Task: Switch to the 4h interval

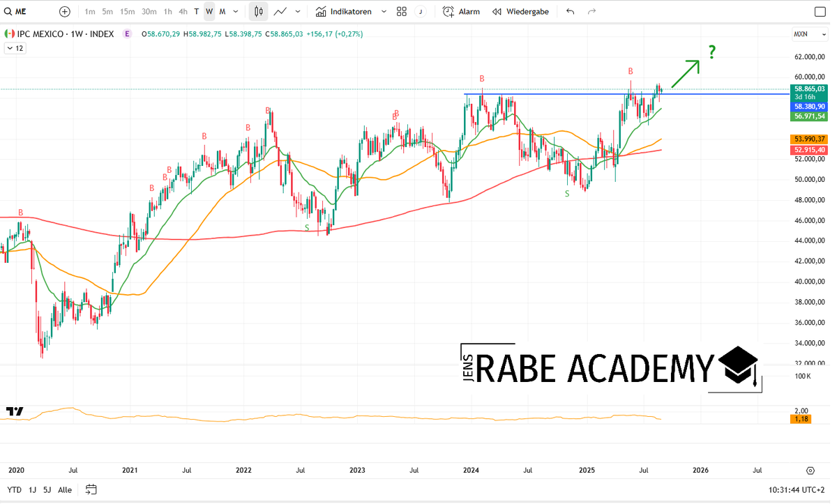Action: (x=183, y=11)
